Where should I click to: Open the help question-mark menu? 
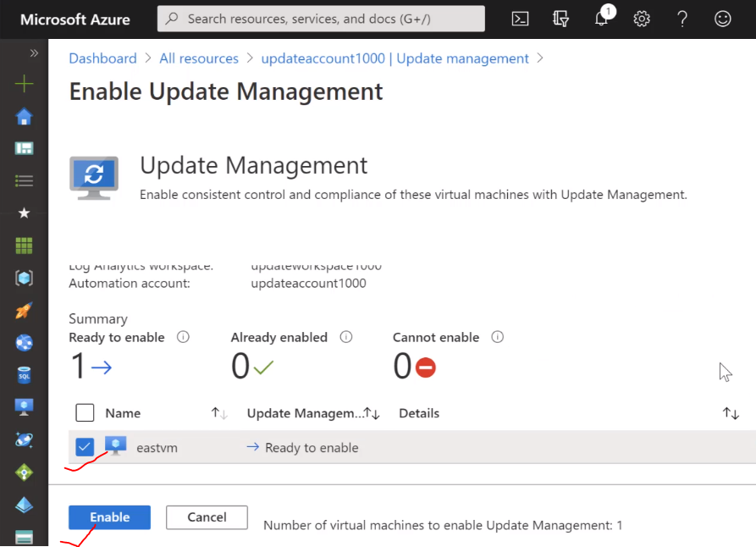click(682, 18)
